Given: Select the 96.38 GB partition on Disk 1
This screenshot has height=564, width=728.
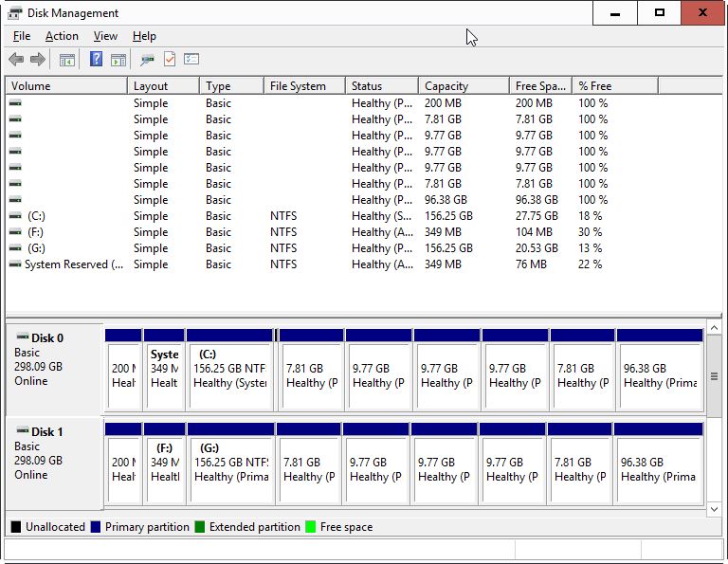Looking at the screenshot, I should tap(659, 464).
